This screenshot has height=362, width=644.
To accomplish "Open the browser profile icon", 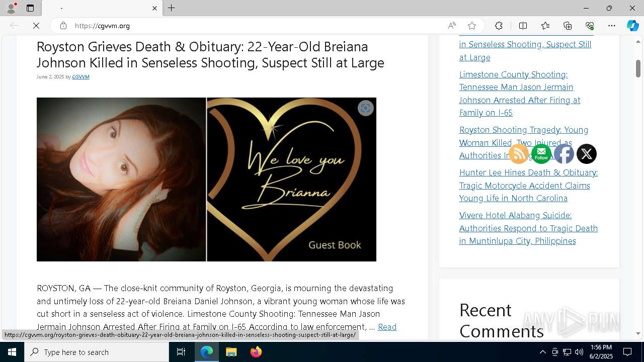I will tap(11, 8).
